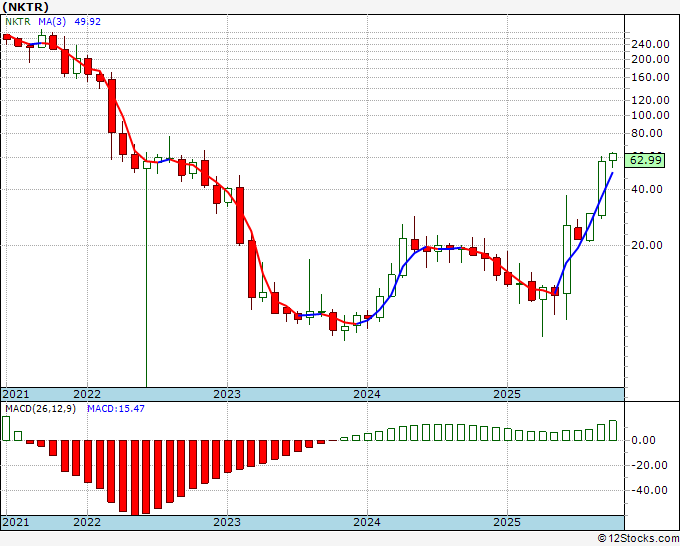Click the -40.00 MACD axis label
This screenshot has width=680, height=546.
tap(649, 490)
